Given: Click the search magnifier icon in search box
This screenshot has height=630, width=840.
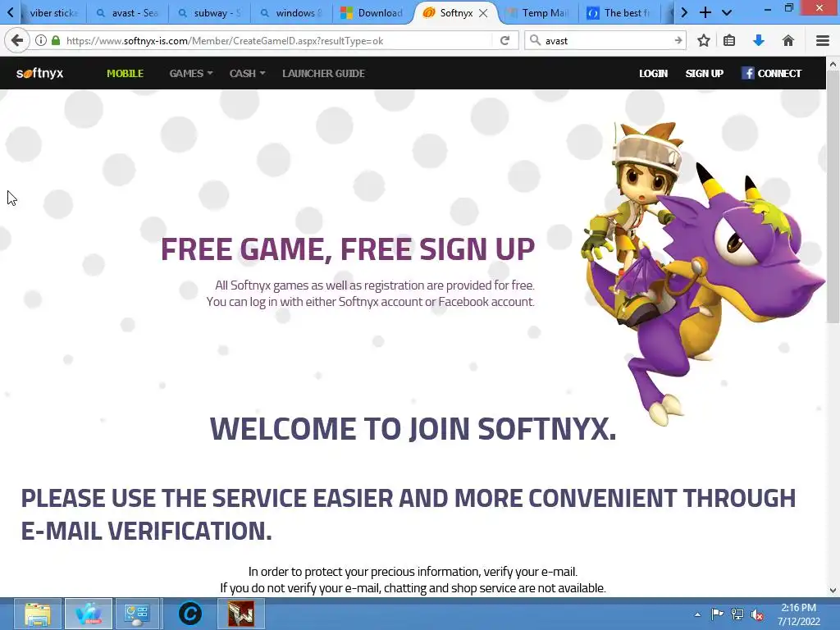Looking at the screenshot, I should click(x=535, y=40).
